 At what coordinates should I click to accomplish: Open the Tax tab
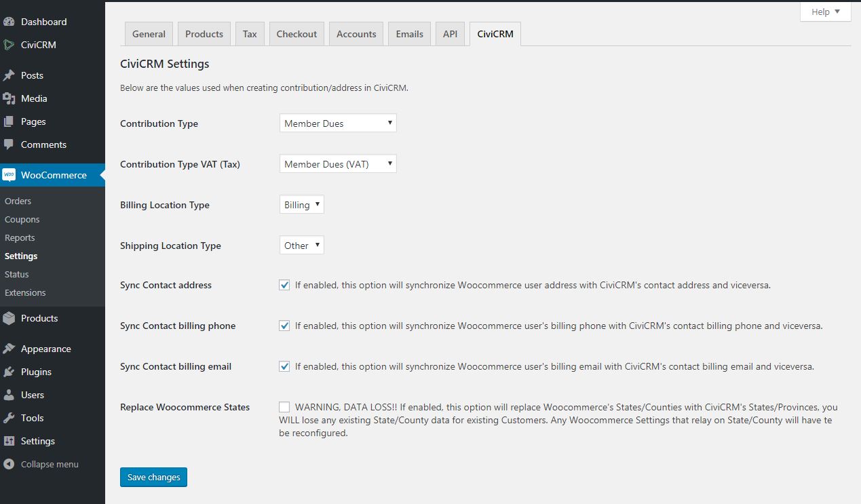(250, 34)
